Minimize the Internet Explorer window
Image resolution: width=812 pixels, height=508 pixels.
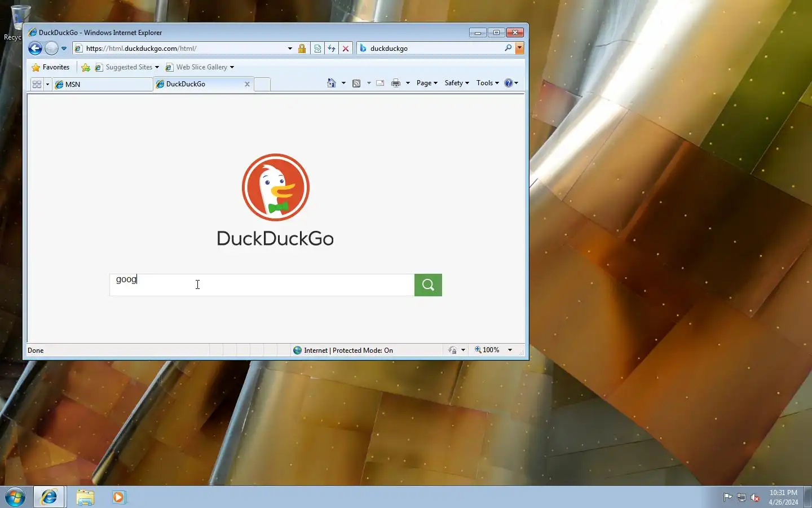478,33
